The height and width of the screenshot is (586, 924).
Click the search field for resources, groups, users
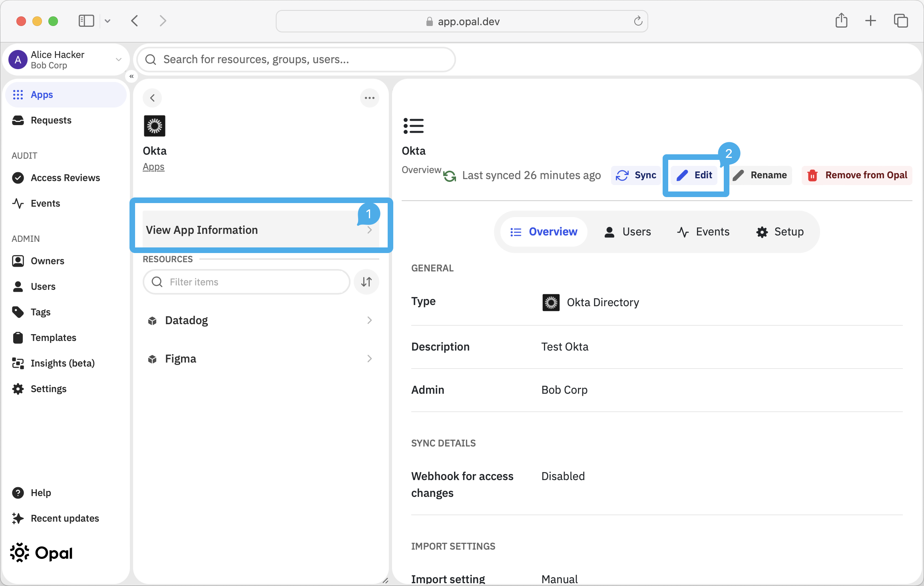[x=296, y=60]
